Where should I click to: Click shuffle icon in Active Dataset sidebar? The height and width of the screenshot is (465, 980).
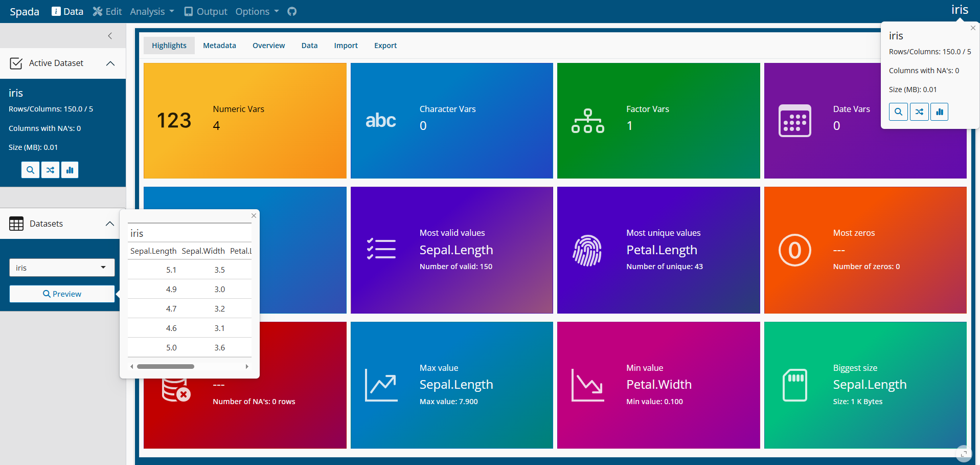point(50,170)
